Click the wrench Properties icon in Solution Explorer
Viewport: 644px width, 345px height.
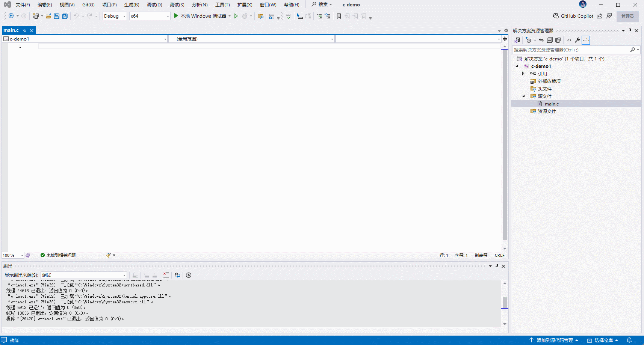pos(577,40)
